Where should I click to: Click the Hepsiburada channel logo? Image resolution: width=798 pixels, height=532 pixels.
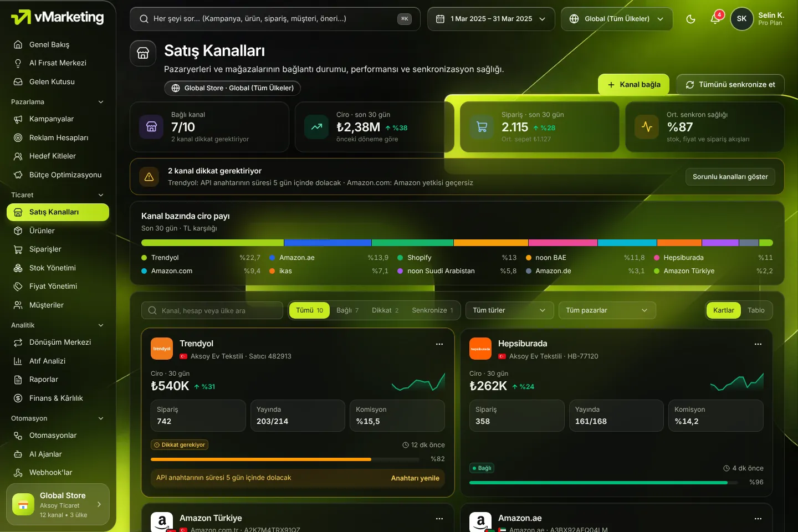coord(480,349)
